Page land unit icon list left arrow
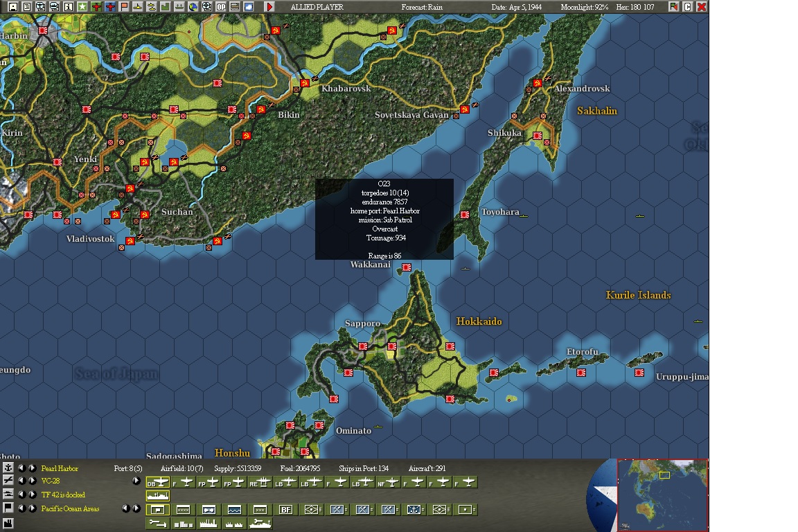The width and height of the screenshot is (798, 532). (125, 508)
